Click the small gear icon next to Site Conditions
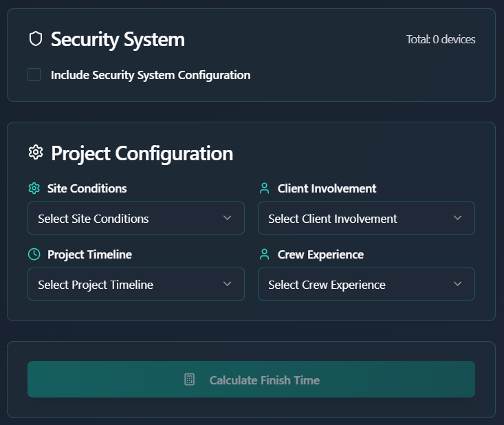The height and width of the screenshot is (425, 504). click(x=34, y=188)
